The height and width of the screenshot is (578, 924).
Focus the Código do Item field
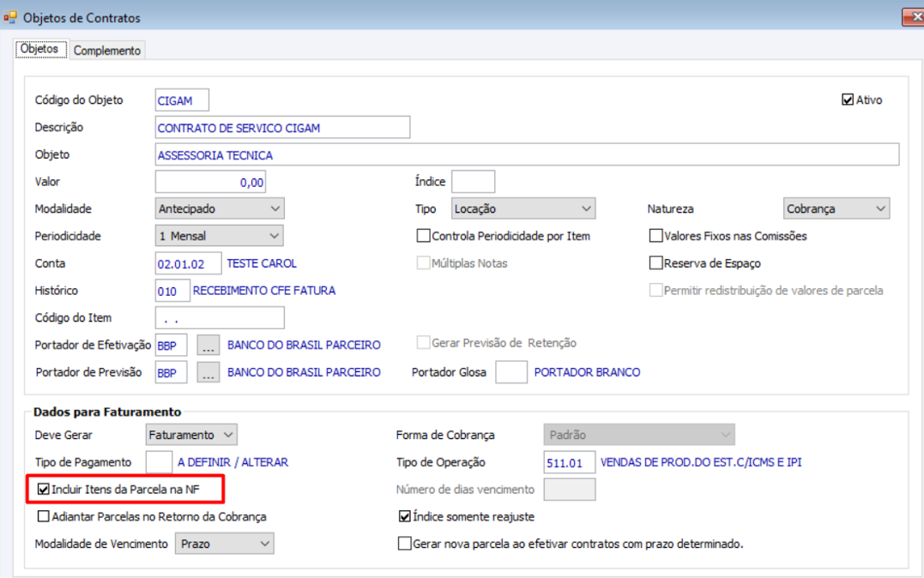pyautogui.click(x=220, y=317)
